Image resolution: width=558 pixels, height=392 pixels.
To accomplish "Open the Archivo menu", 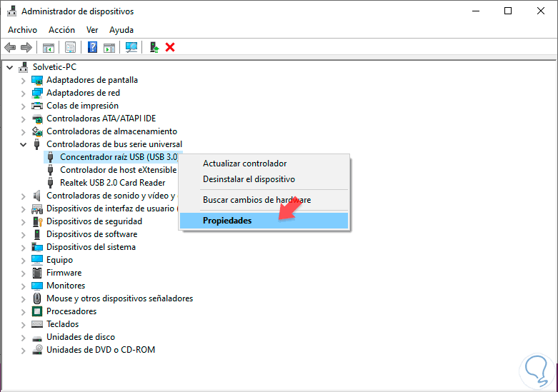I will coord(22,30).
